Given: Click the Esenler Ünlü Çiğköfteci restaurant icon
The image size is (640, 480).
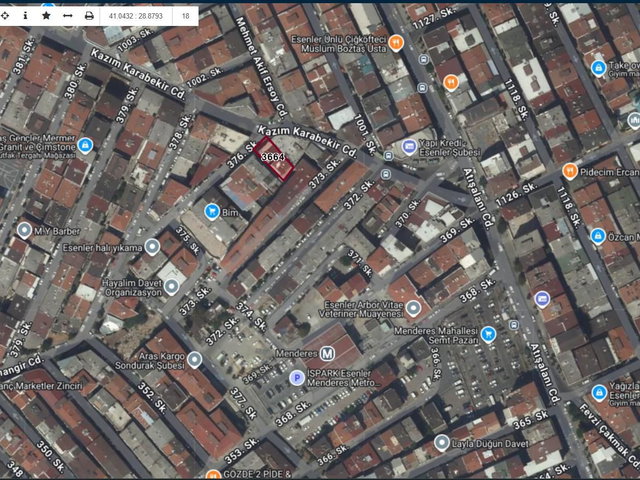Looking at the screenshot, I should tap(396, 42).
